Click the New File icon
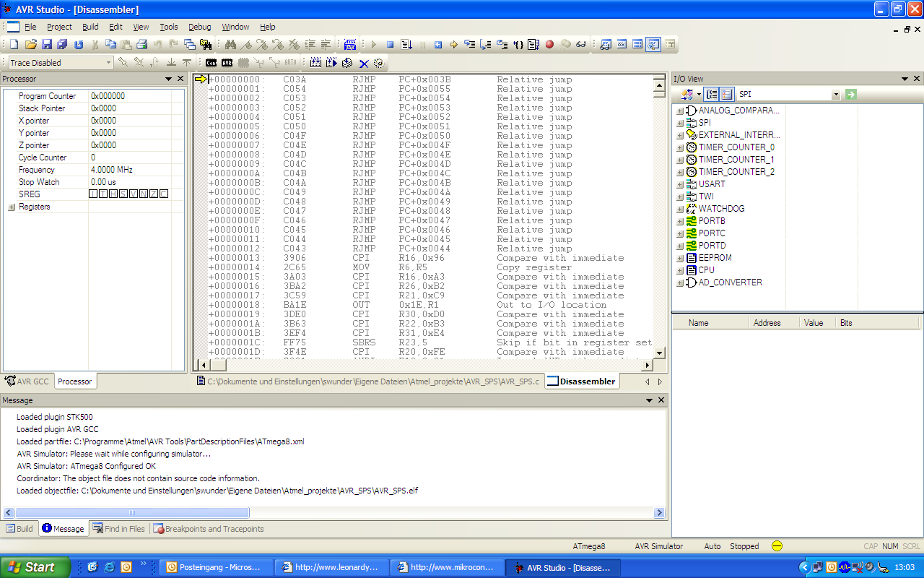 point(14,44)
